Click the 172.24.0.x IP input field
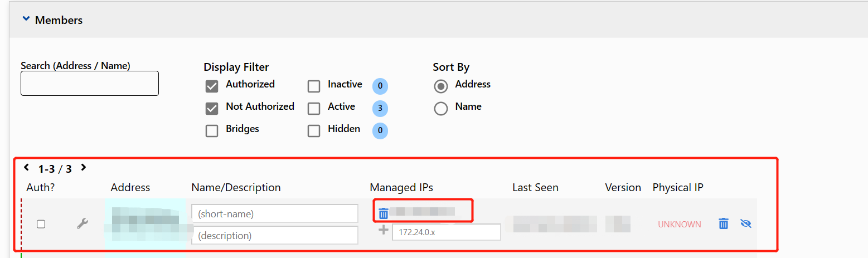The width and height of the screenshot is (868, 258). [x=446, y=232]
